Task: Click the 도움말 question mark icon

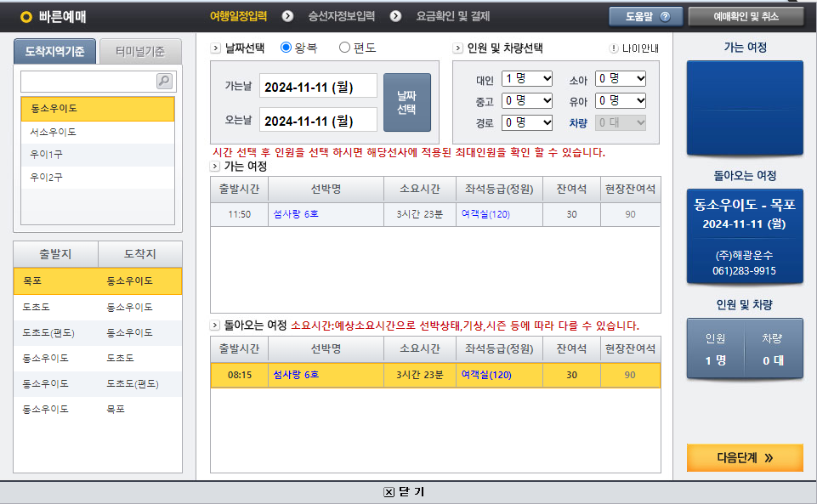Action: (665, 16)
